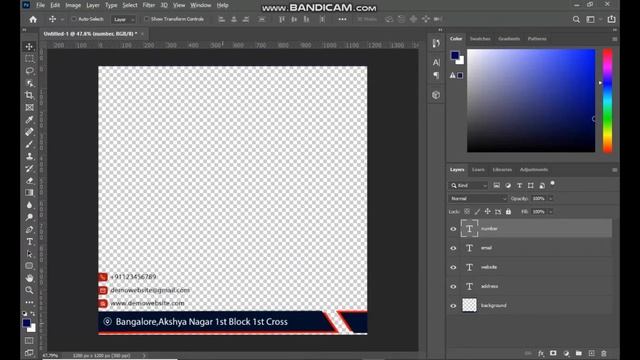Select the Horizontal Type tool
This screenshot has width=640, height=360.
(29, 242)
